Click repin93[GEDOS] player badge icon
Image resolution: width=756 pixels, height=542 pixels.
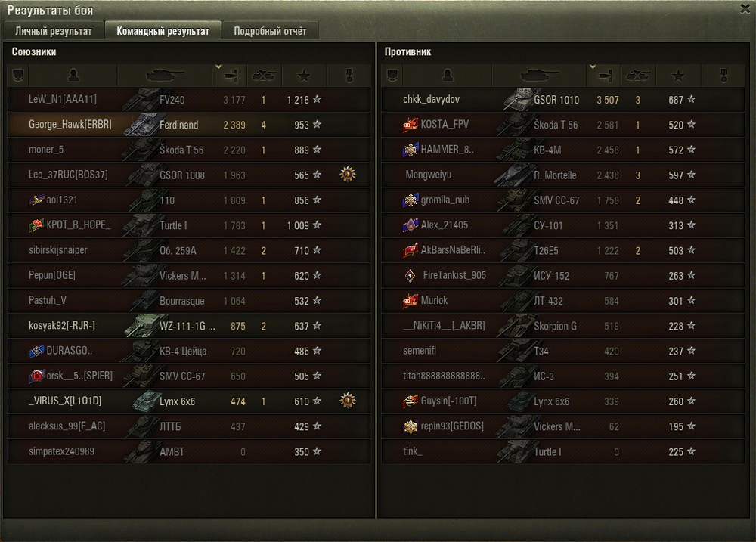pos(411,426)
